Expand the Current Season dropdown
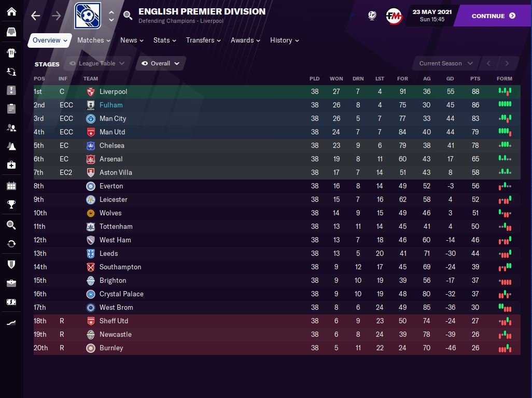The image size is (532, 398). click(446, 63)
